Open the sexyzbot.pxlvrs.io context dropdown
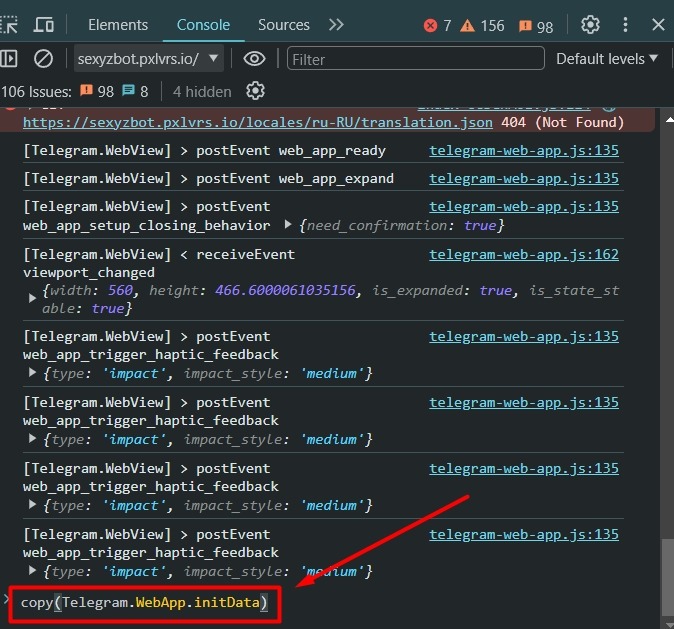674x629 pixels. (148, 59)
